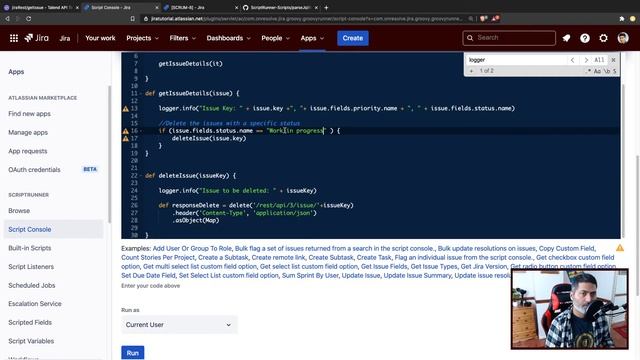This screenshot has height=360, width=640.
Task: Open Script Console in sidebar
Action: tap(53, 229)
